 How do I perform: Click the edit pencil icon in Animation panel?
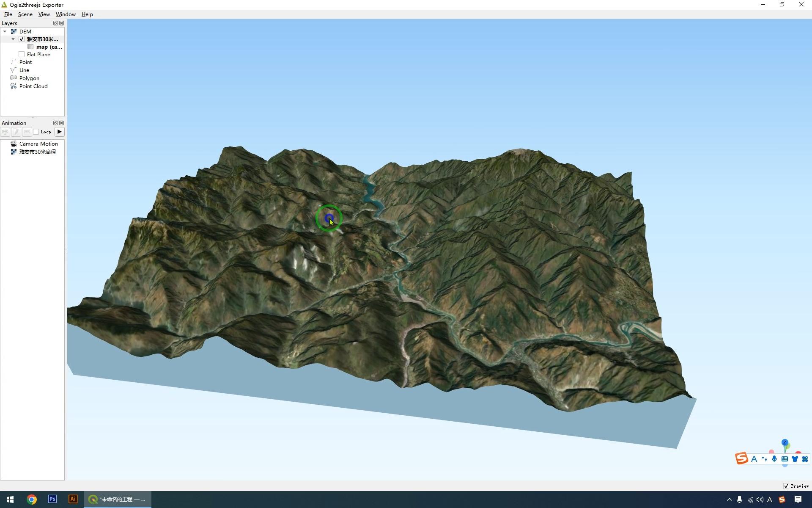[x=16, y=132]
